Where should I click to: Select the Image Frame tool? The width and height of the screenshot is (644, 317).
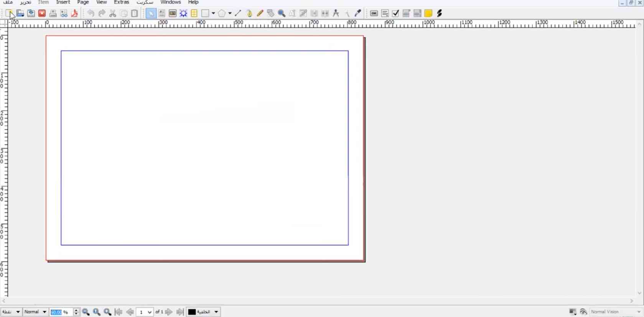pyautogui.click(x=173, y=13)
